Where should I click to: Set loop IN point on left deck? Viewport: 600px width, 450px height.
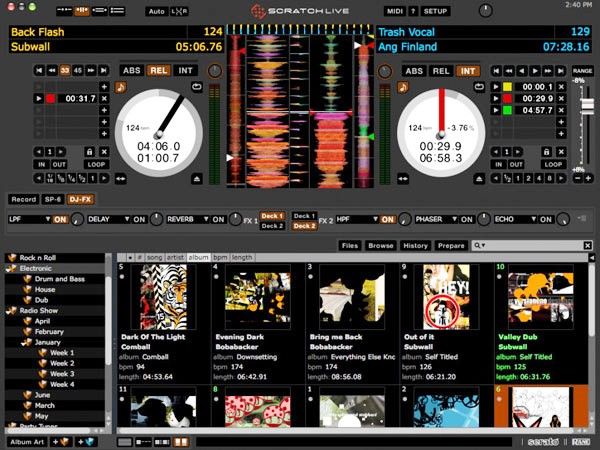coord(41,165)
